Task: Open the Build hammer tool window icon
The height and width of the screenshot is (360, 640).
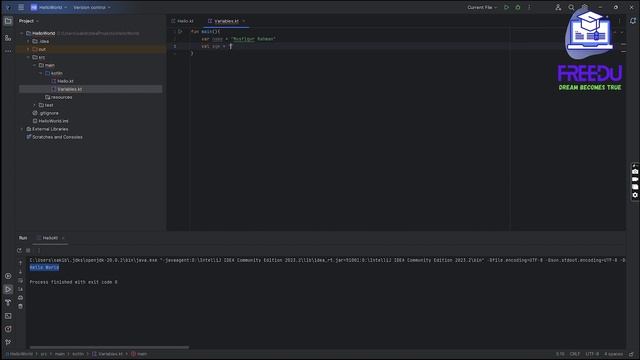Action: coord(8,302)
